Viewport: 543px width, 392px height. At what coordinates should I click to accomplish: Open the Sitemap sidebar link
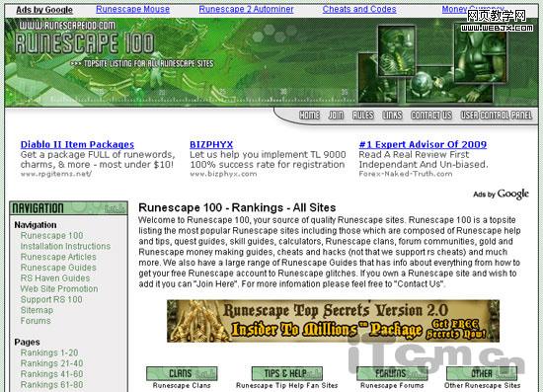[x=37, y=310]
